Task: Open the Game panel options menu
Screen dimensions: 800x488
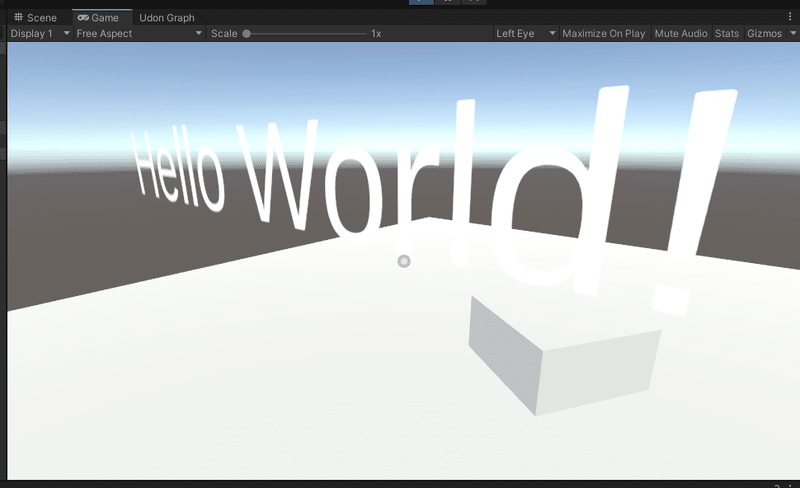Action: point(790,17)
